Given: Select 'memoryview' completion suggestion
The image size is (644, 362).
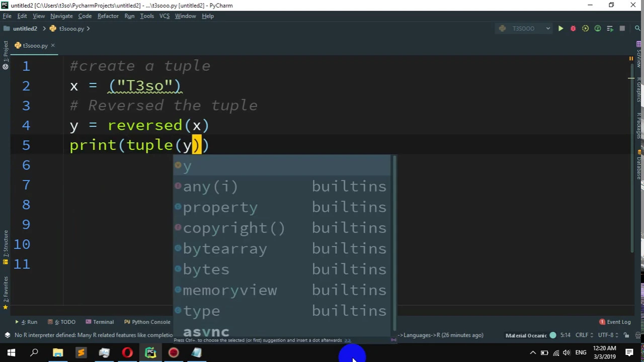Looking at the screenshot, I should [x=282, y=290].
